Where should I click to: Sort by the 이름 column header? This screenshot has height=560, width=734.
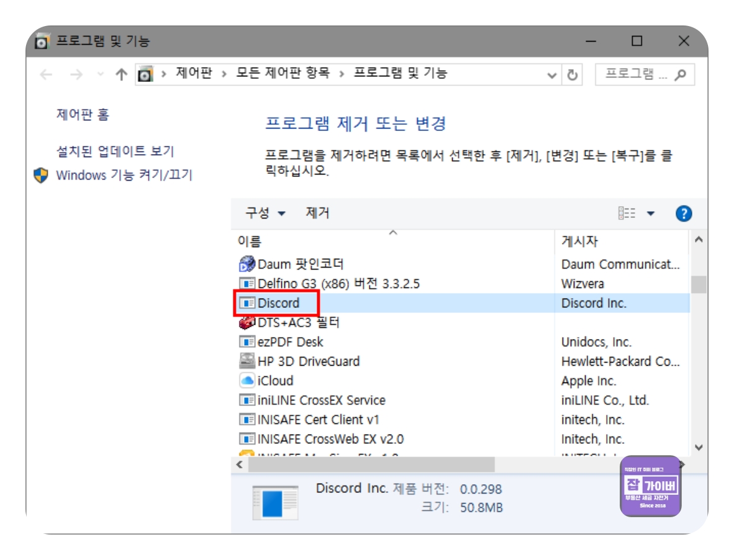point(250,242)
